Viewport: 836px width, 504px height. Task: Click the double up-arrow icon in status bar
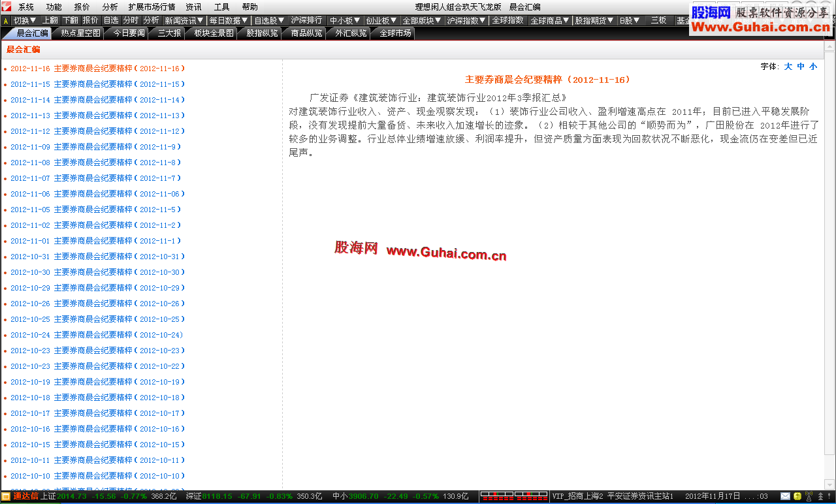coord(820,497)
